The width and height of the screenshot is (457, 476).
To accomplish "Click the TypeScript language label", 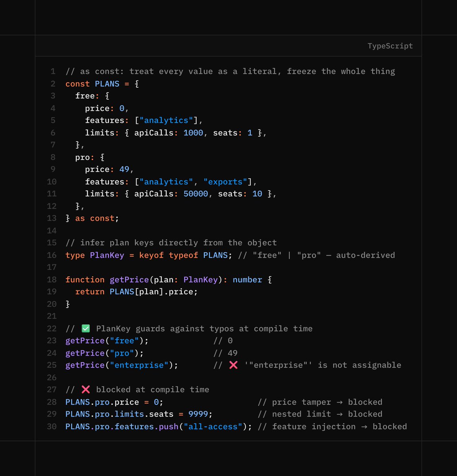I will (390, 46).
